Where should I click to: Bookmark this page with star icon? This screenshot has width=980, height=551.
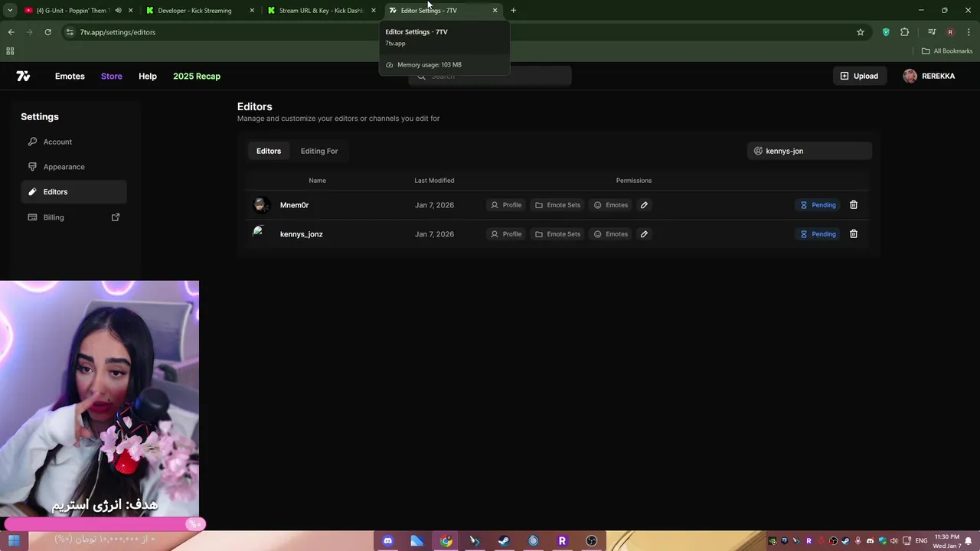861,32
